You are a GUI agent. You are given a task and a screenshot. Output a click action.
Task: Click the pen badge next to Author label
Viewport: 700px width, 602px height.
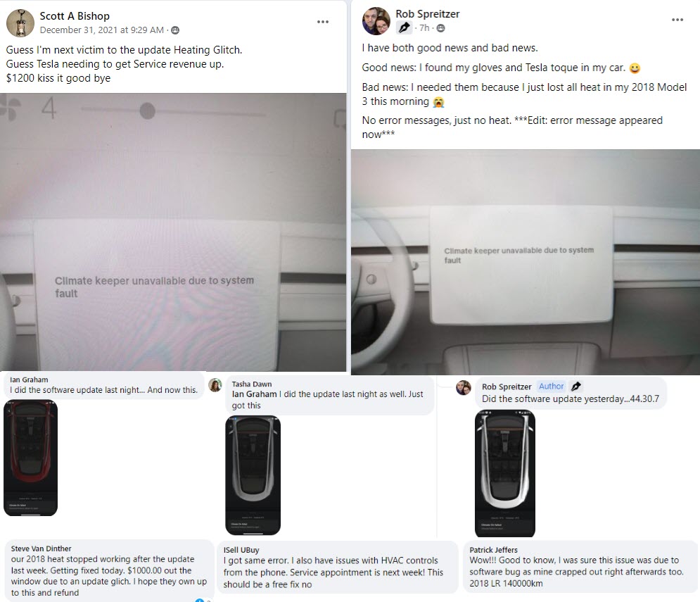pos(576,386)
